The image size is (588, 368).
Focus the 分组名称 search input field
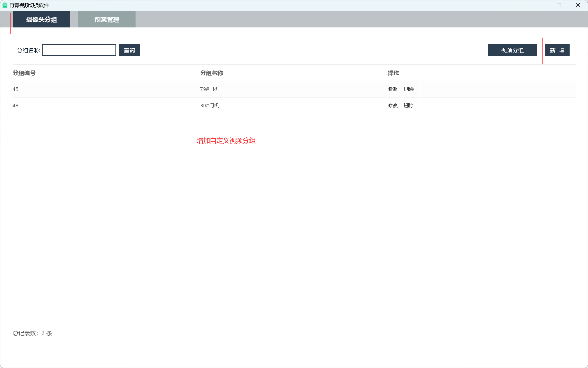pyautogui.click(x=79, y=50)
